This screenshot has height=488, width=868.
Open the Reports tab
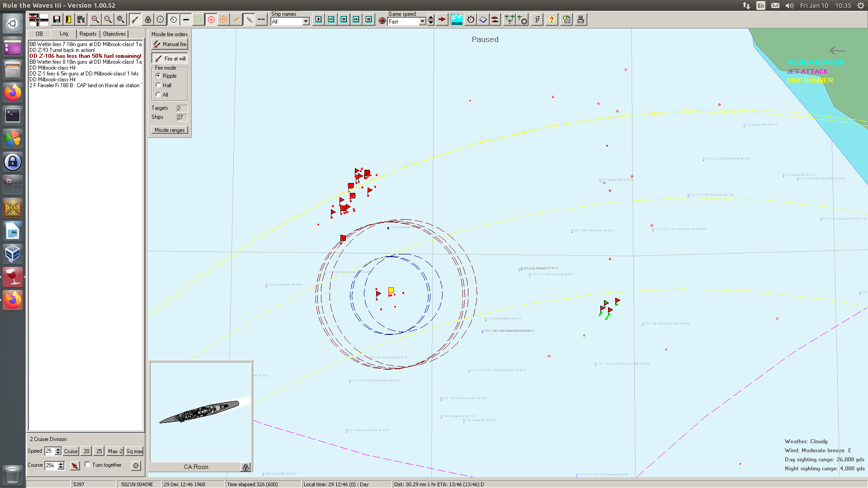click(88, 34)
